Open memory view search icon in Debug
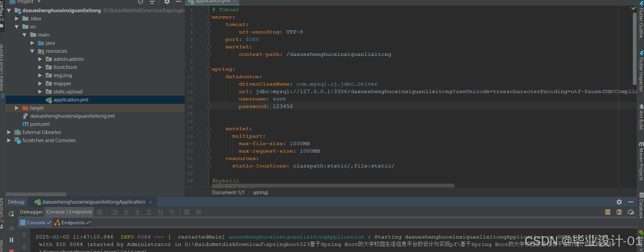Image resolution: width=644 pixels, height=252 pixels. pos(619,212)
